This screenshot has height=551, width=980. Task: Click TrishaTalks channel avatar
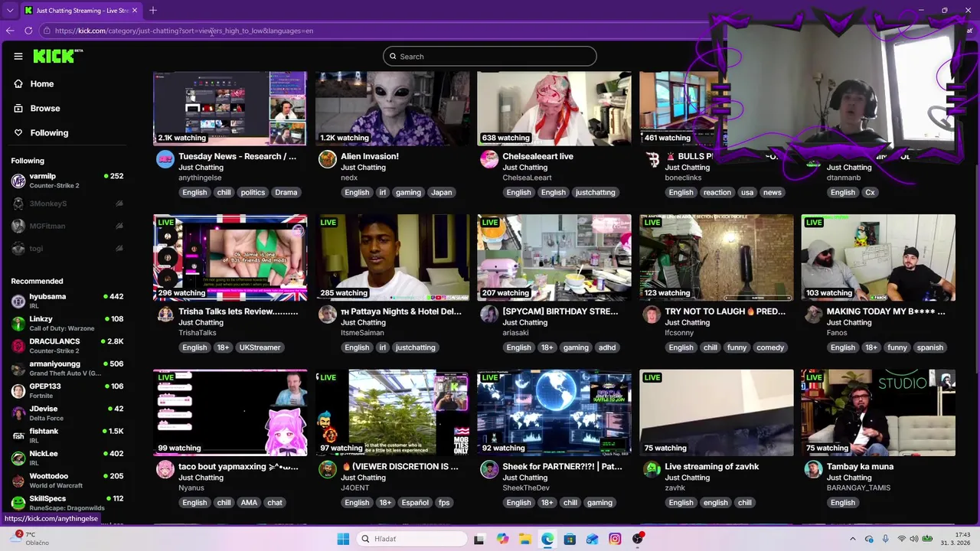(x=165, y=315)
